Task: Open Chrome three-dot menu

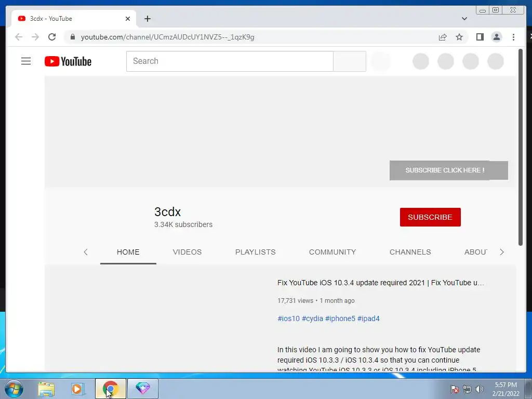Action: point(513,37)
